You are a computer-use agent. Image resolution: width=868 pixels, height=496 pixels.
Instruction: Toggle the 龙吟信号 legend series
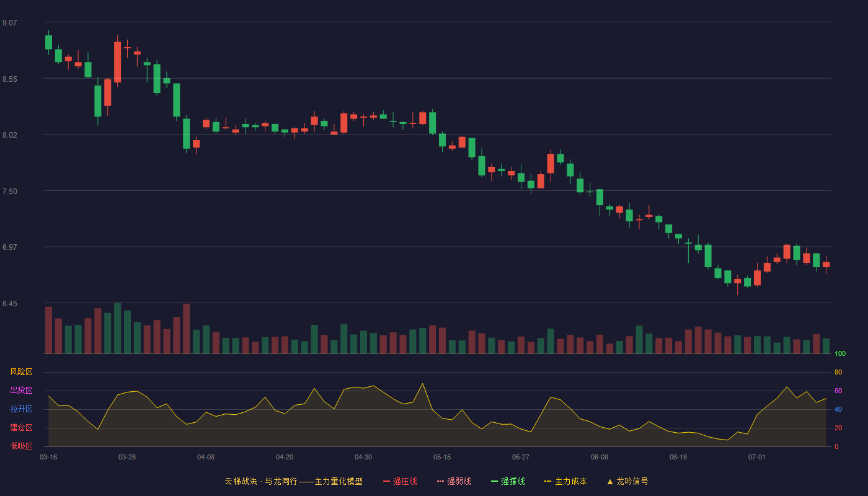point(627,481)
